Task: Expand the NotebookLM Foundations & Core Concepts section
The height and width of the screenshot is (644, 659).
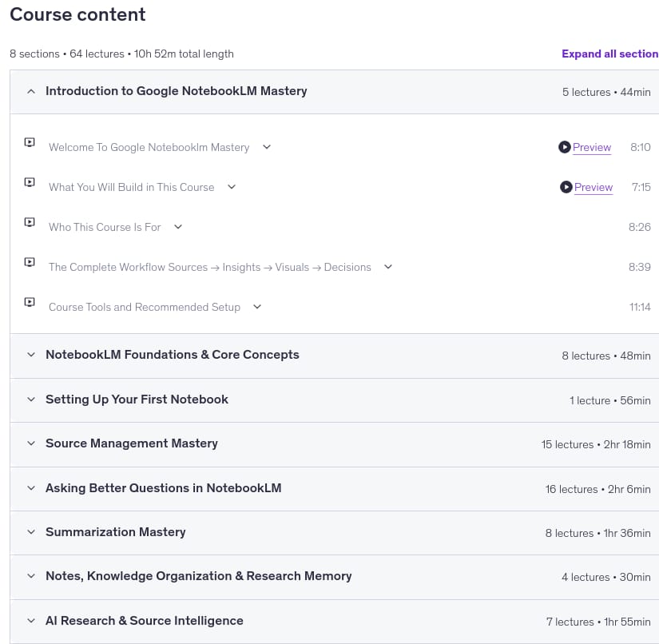Action: point(31,355)
